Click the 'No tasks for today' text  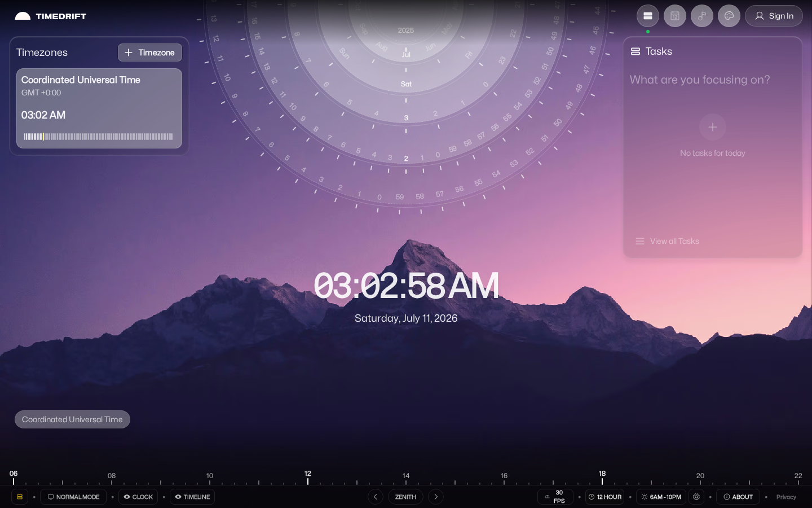[713, 153]
